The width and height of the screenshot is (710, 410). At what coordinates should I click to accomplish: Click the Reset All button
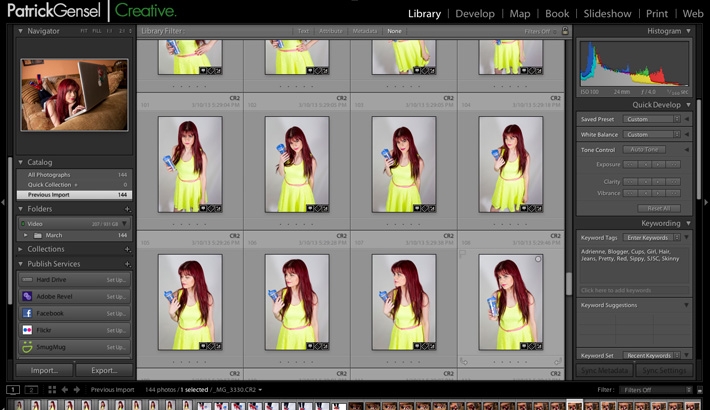click(x=659, y=208)
